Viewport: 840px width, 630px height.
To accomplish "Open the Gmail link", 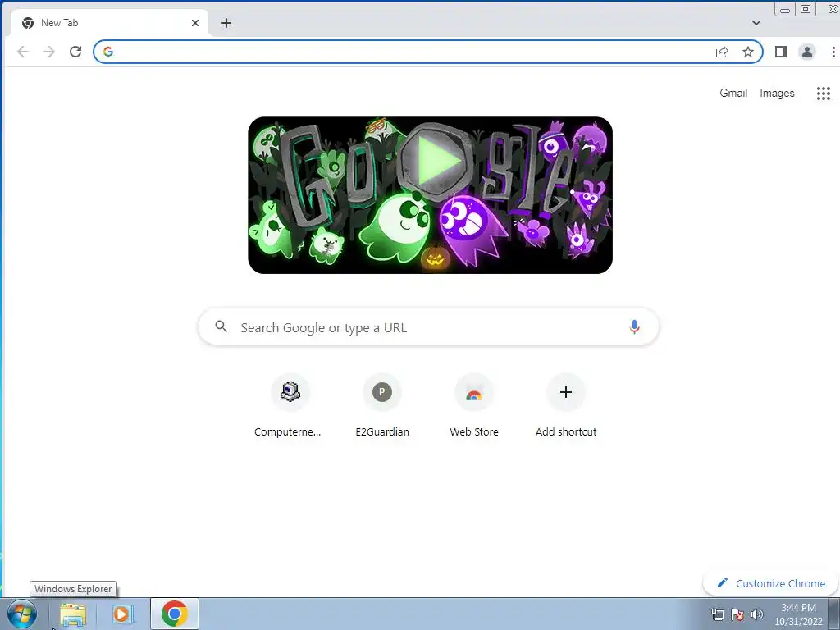I will pos(733,94).
